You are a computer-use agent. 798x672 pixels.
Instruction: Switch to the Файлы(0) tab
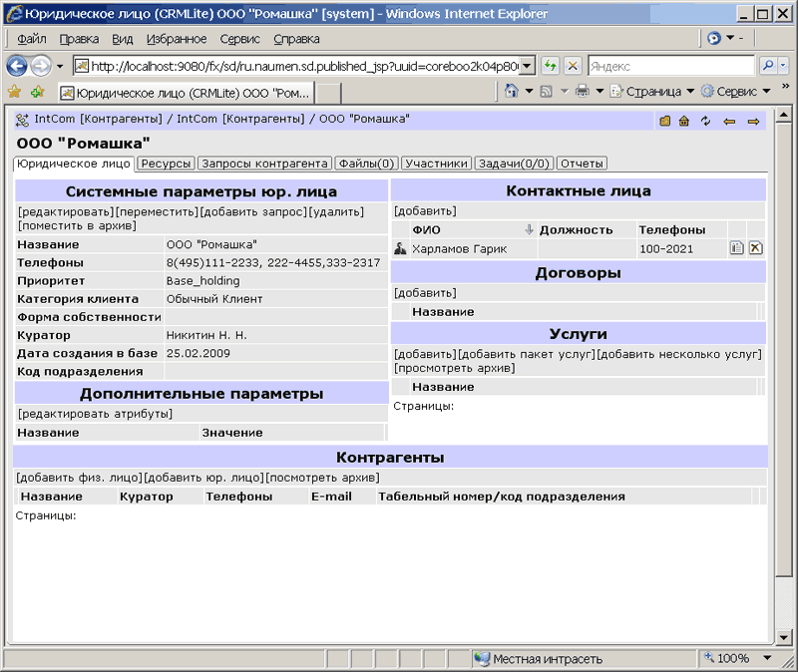point(366,164)
